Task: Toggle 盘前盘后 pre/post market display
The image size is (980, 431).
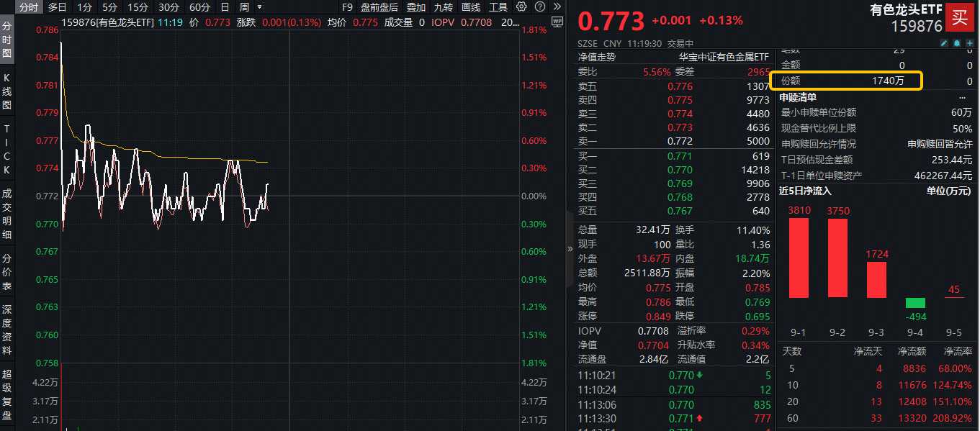Action: coord(379,7)
